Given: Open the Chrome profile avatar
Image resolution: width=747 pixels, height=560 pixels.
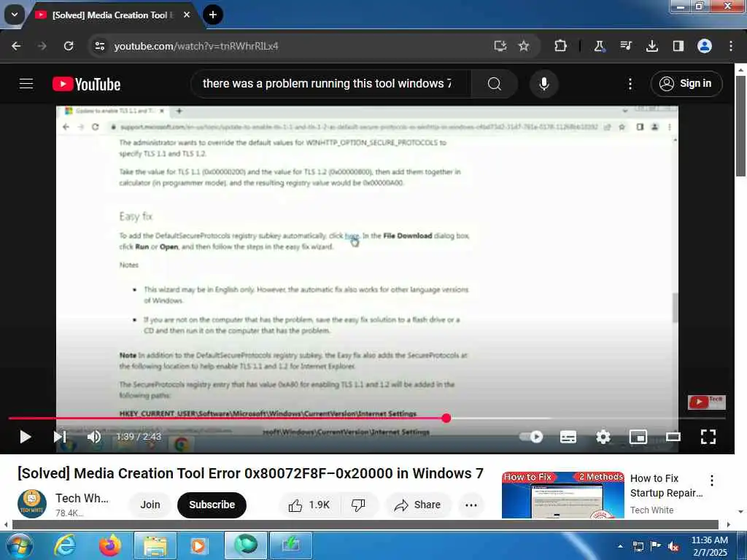Looking at the screenshot, I should click(x=705, y=46).
